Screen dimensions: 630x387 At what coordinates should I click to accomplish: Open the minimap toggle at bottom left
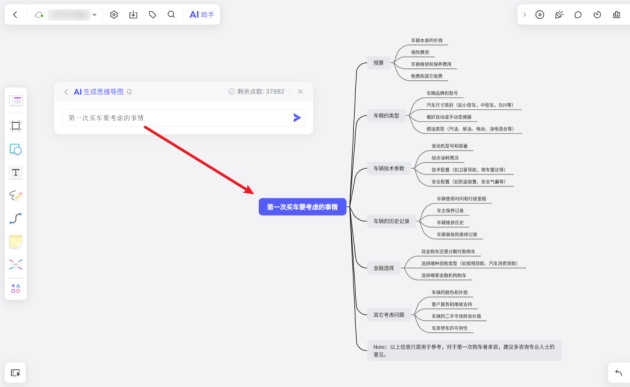[15, 373]
